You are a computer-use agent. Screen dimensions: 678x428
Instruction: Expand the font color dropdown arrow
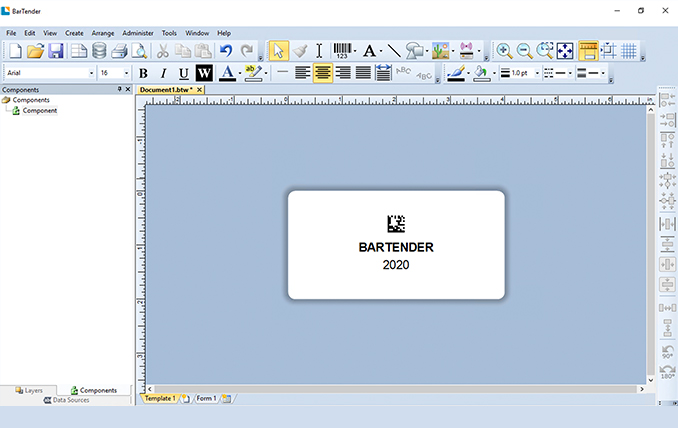[240, 73]
